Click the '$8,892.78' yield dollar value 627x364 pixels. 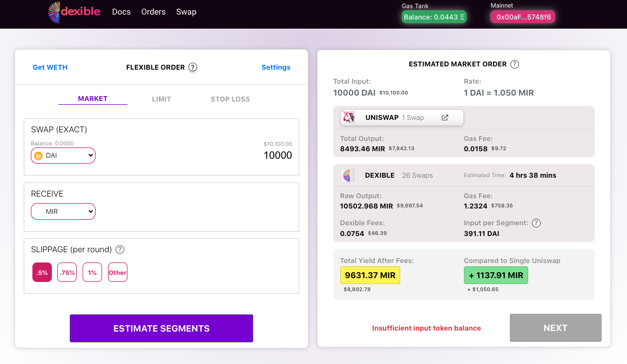tap(357, 289)
